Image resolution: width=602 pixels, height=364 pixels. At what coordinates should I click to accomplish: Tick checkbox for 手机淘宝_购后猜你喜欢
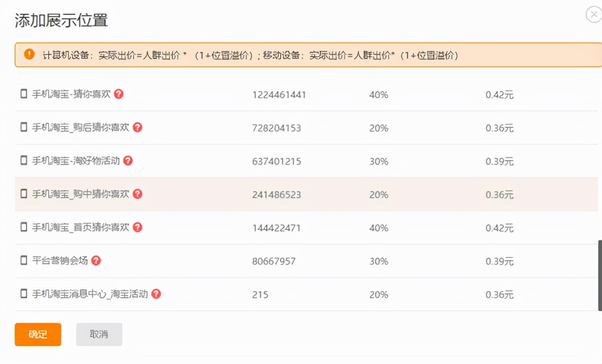tap(23, 127)
